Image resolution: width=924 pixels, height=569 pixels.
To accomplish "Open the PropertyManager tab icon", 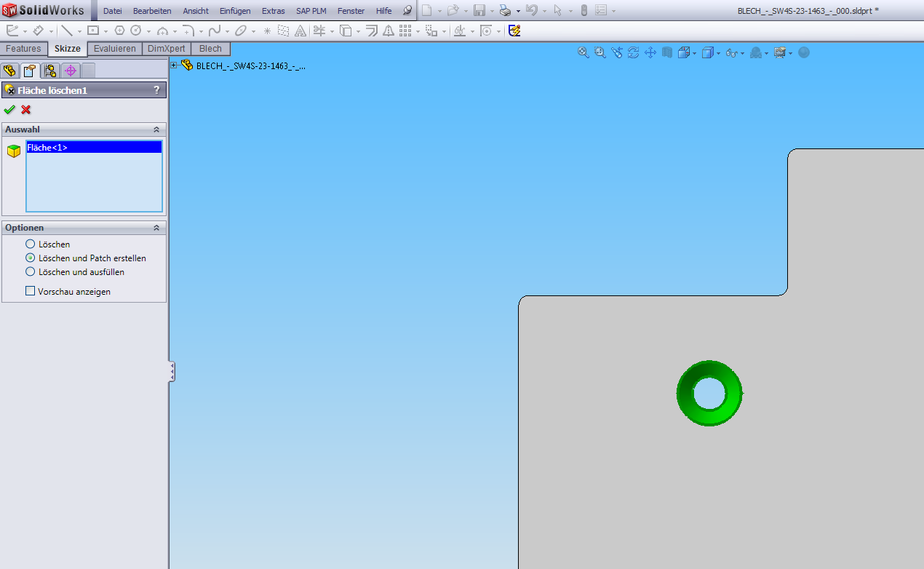I will (x=29, y=71).
